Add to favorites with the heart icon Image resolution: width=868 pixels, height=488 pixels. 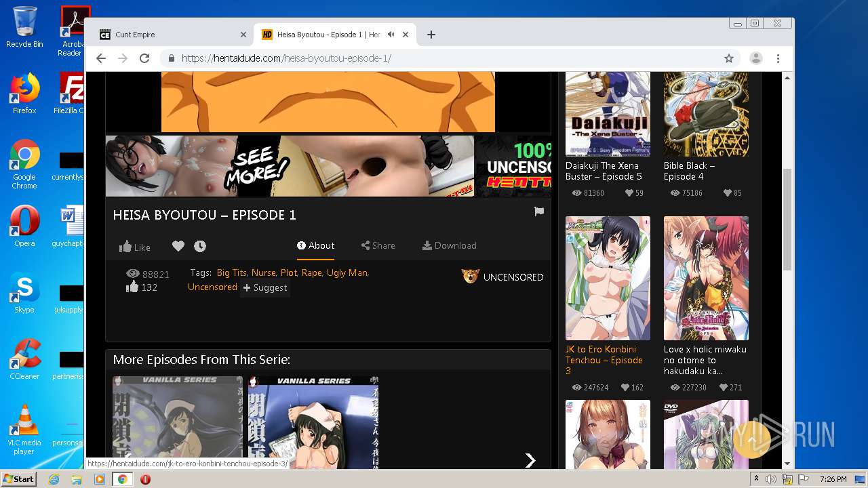click(x=178, y=246)
